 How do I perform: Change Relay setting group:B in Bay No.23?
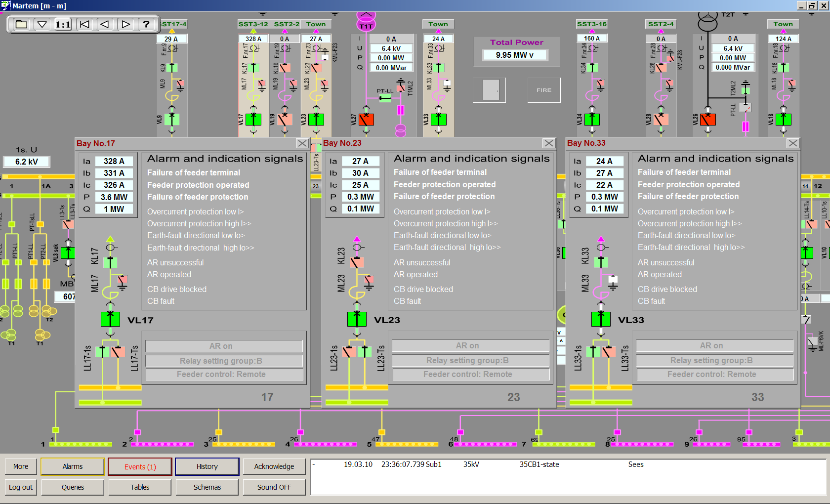(x=470, y=361)
